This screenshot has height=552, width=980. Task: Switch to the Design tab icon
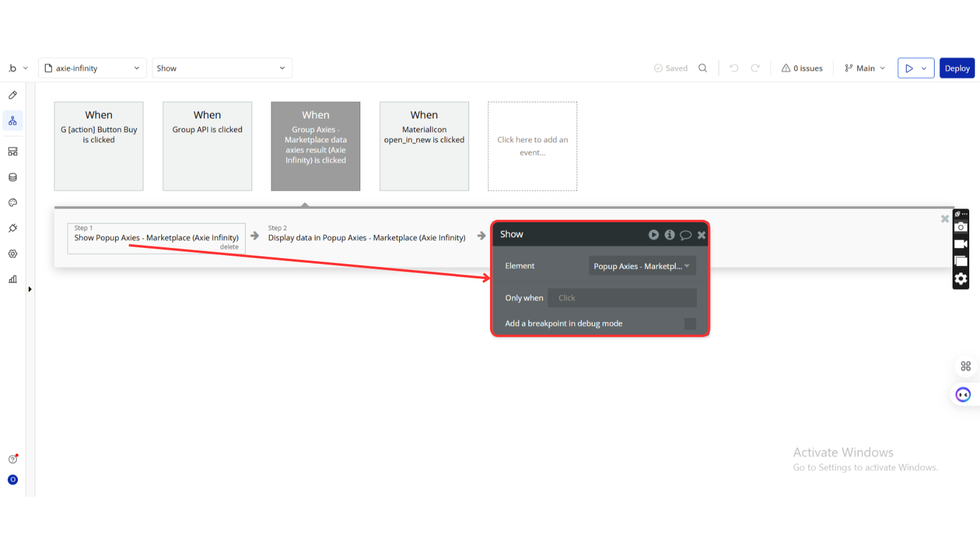pos(13,95)
